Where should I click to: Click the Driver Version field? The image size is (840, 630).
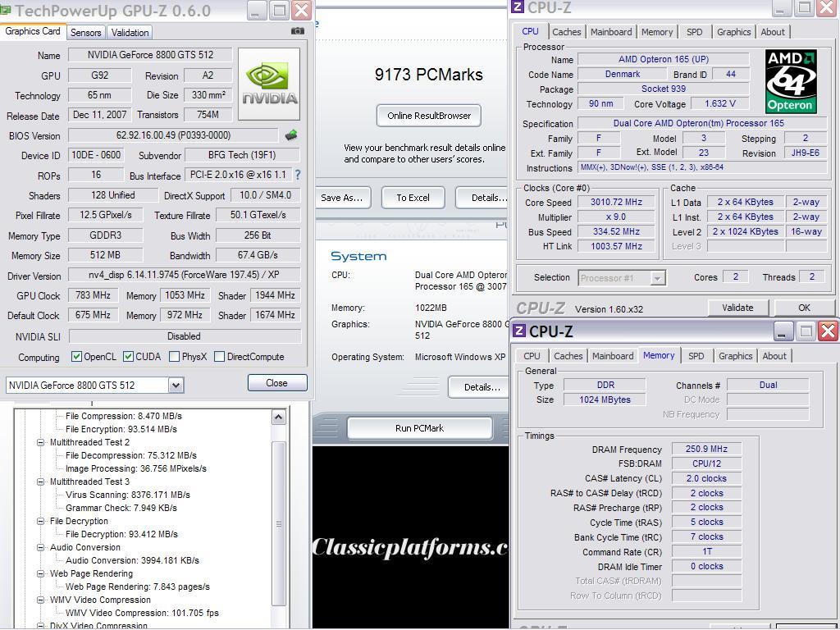[185, 276]
